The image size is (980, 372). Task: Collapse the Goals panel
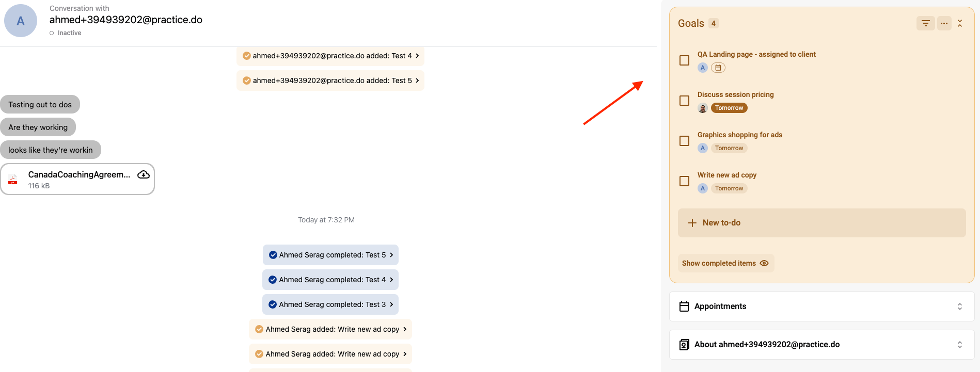pos(960,23)
